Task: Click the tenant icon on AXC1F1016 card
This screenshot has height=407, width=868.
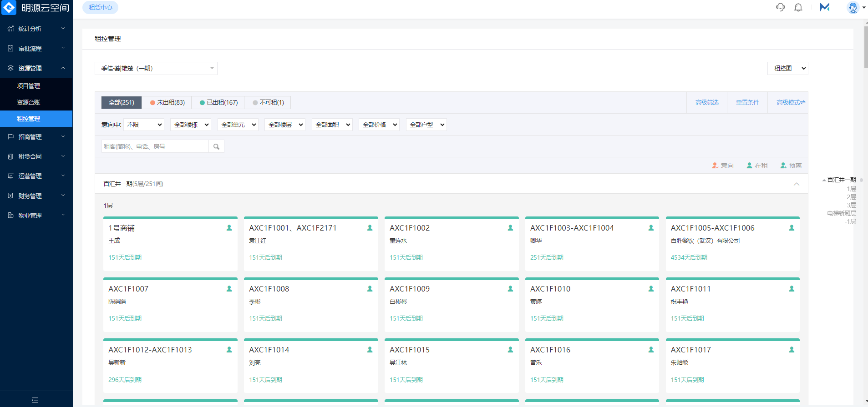Action: point(651,350)
